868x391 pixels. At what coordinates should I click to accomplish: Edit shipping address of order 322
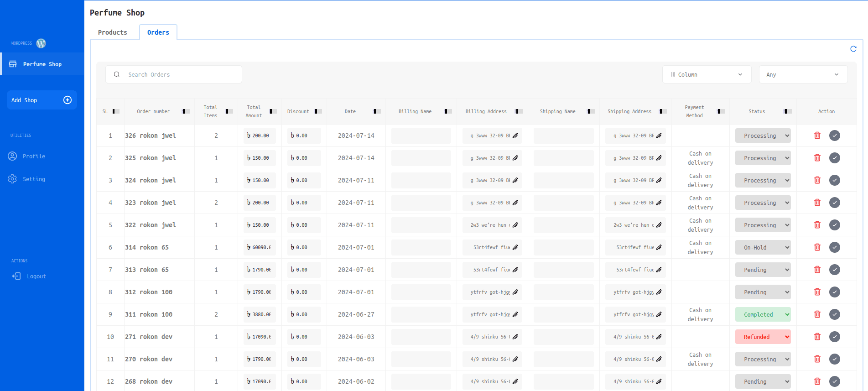[x=659, y=225]
